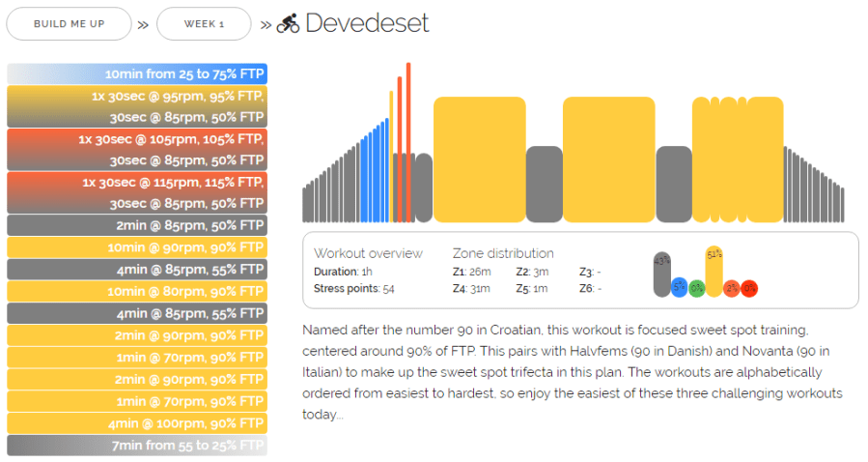Screen dimensions: 868x462
Task: Click the blue 5% zone pill
Action: click(679, 287)
